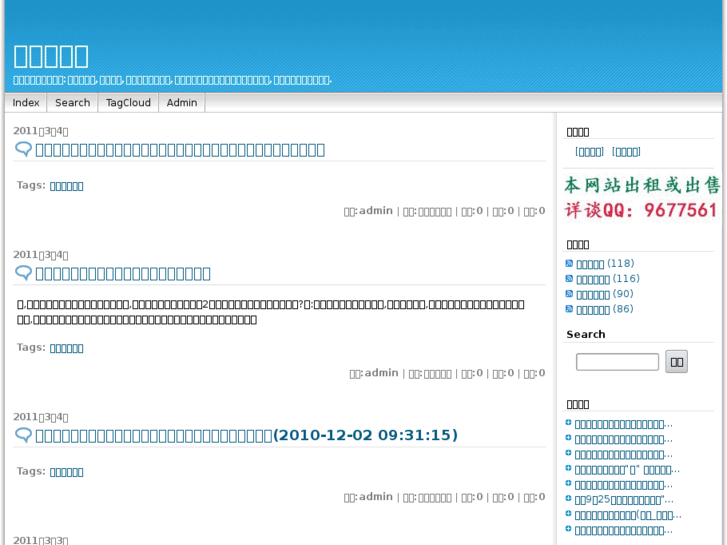Open third recent article link in sidebar
The image size is (727, 545).
pos(624,455)
